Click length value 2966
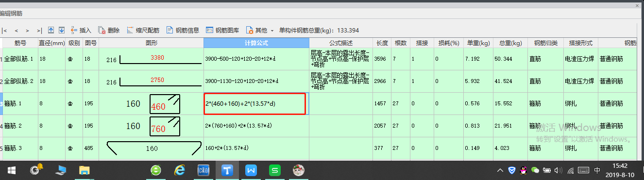Screen dimensions: 644x180 point(380,81)
